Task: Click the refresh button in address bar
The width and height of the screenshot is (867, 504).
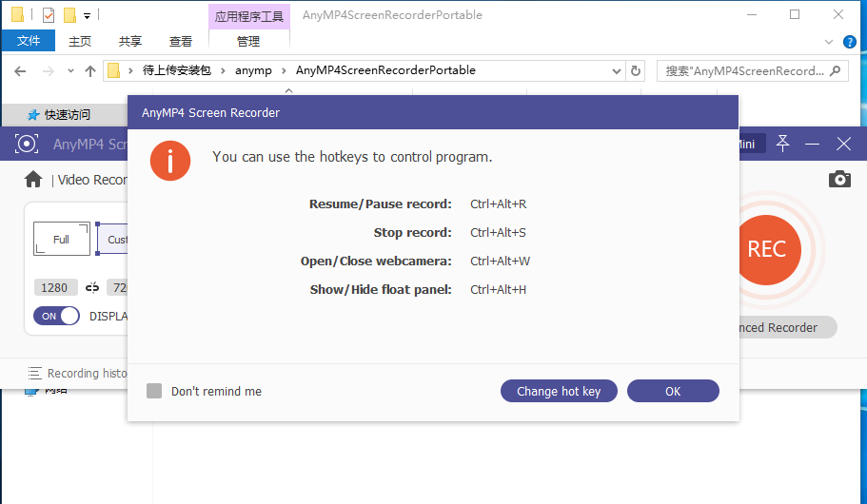Action: coord(636,71)
